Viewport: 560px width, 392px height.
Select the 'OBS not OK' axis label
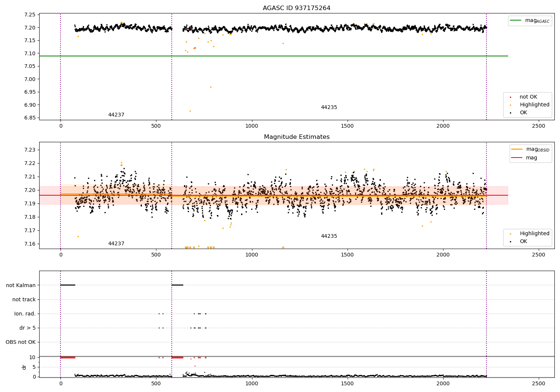21,342
